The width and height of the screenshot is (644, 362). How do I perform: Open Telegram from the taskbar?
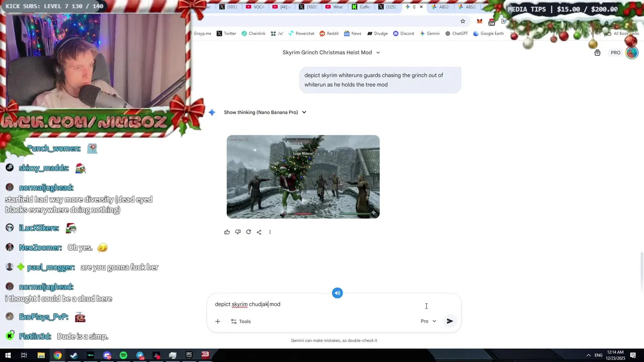140,355
